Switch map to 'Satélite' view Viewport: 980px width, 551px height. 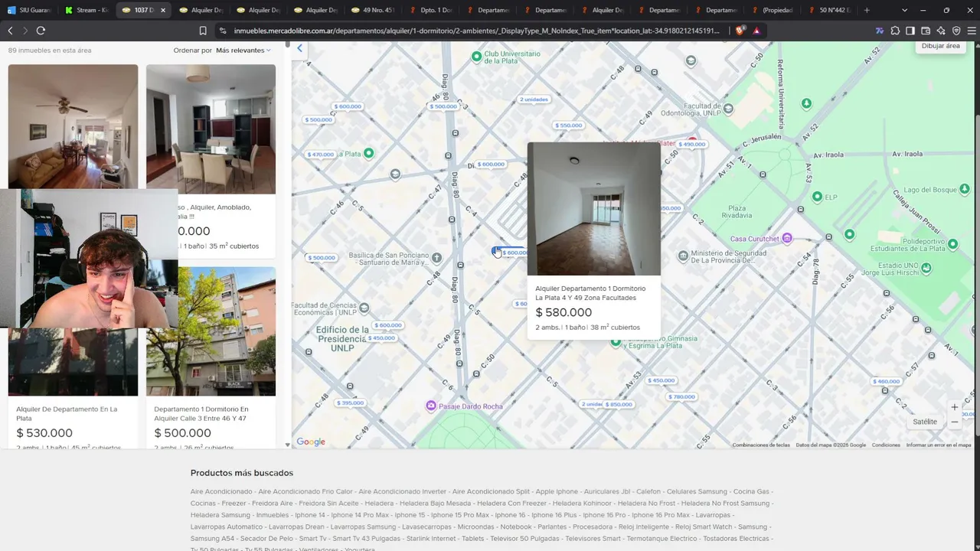(925, 422)
